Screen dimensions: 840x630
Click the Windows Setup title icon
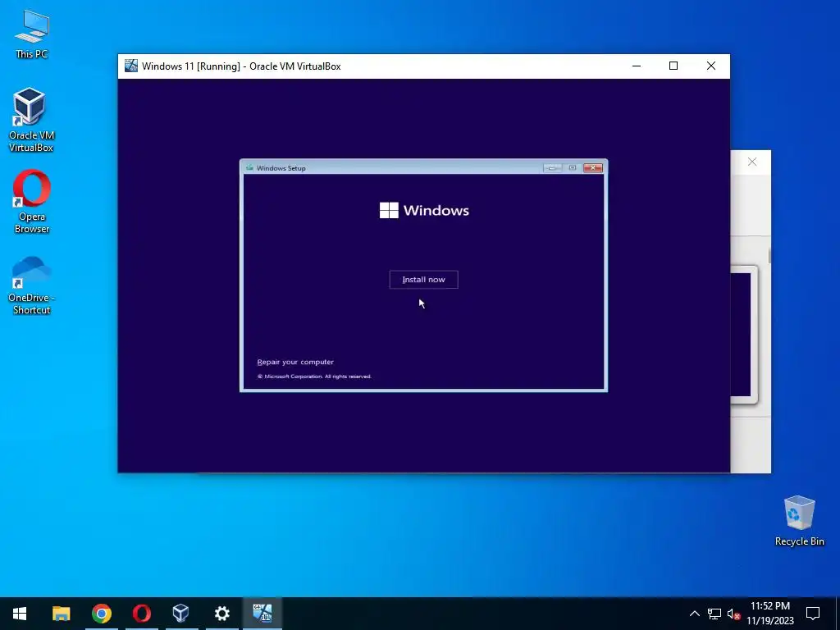[x=249, y=167]
